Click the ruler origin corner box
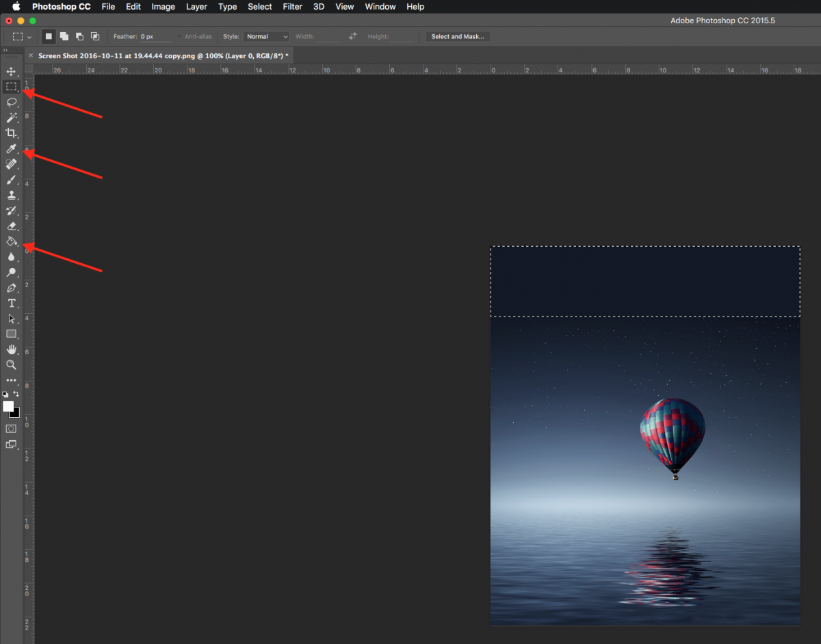Viewport: 821px width, 644px height. tap(29, 69)
